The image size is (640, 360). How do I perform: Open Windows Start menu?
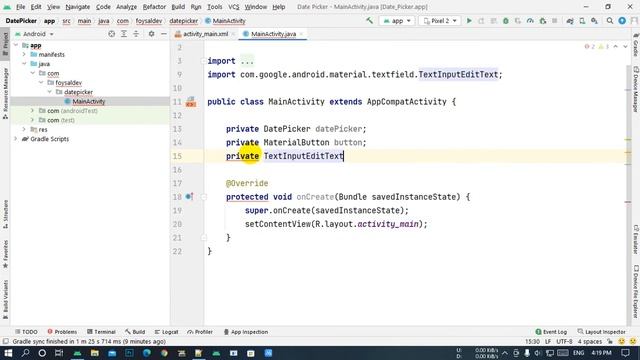click(x=8, y=353)
